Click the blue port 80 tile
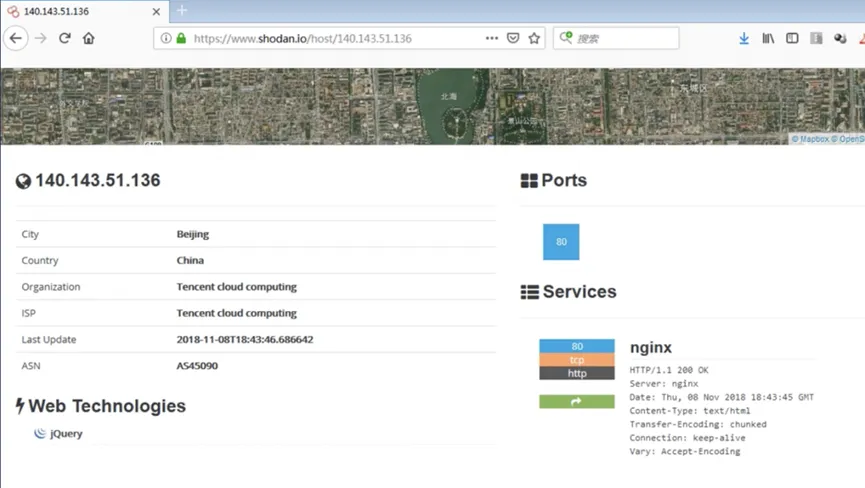Screen dimensions: 865x488 (561, 242)
